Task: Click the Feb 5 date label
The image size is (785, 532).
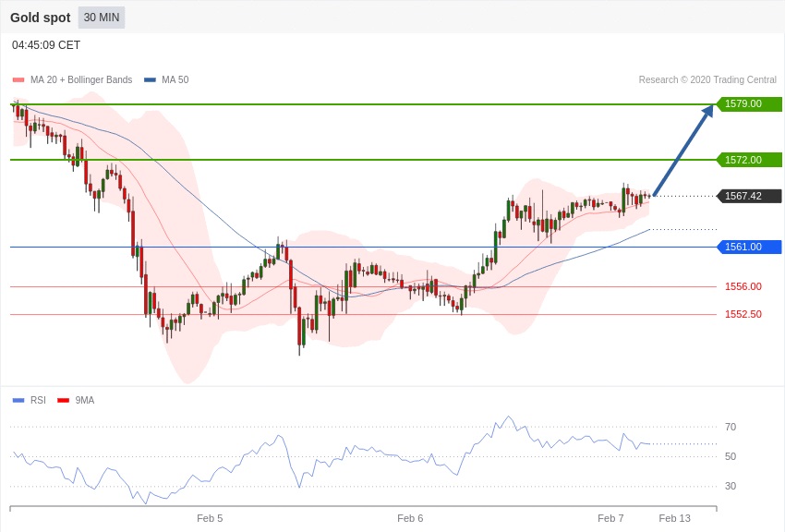Action: pos(210,518)
